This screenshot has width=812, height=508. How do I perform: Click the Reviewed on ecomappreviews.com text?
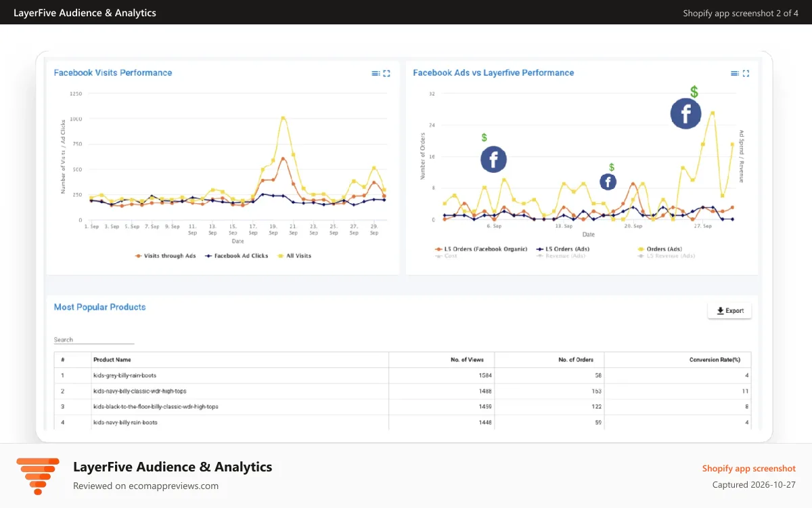point(146,486)
